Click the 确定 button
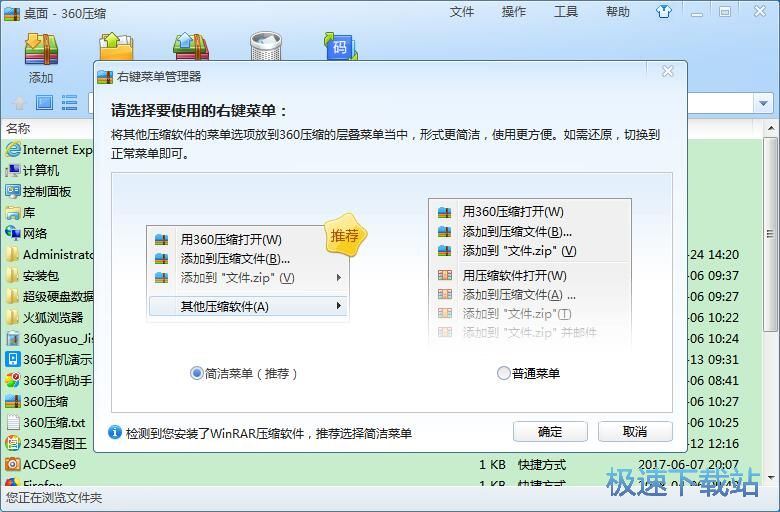780x512 pixels. [x=550, y=431]
